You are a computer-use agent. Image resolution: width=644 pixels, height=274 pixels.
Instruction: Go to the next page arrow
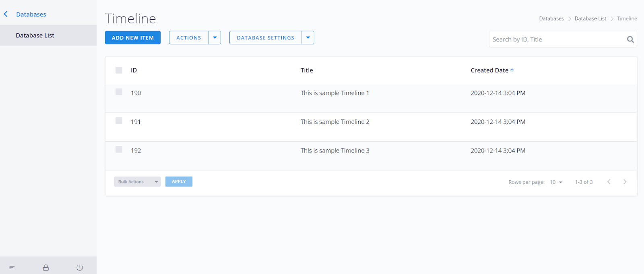coord(625,182)
